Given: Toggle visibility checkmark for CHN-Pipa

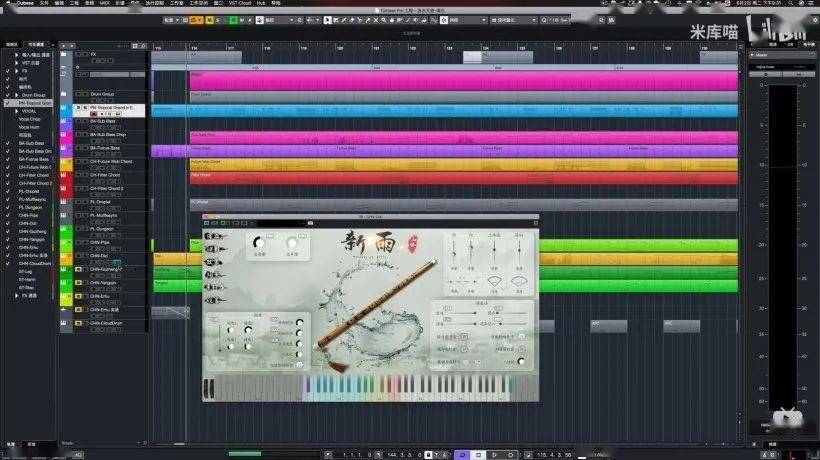Looking at the screenshot, I should click(7, 215).
